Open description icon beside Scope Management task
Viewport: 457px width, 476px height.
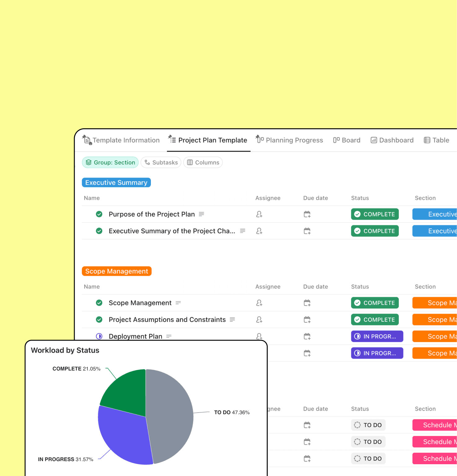pos(178,303)
